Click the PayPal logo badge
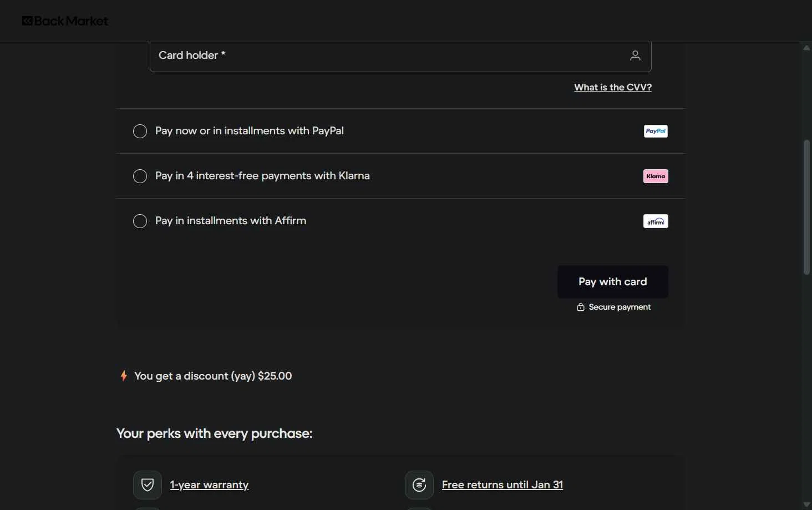 [656, 131]
